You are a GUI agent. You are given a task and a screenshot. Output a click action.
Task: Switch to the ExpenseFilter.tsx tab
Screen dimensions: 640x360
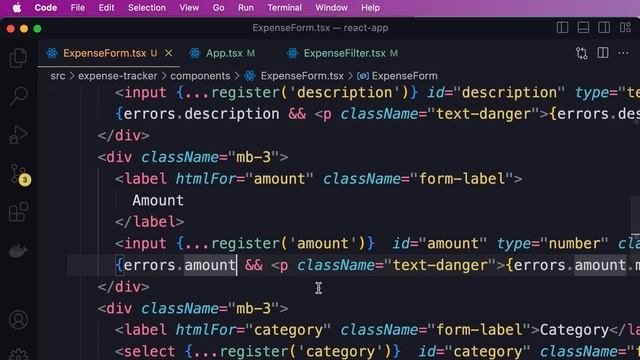tap(344, 53)
